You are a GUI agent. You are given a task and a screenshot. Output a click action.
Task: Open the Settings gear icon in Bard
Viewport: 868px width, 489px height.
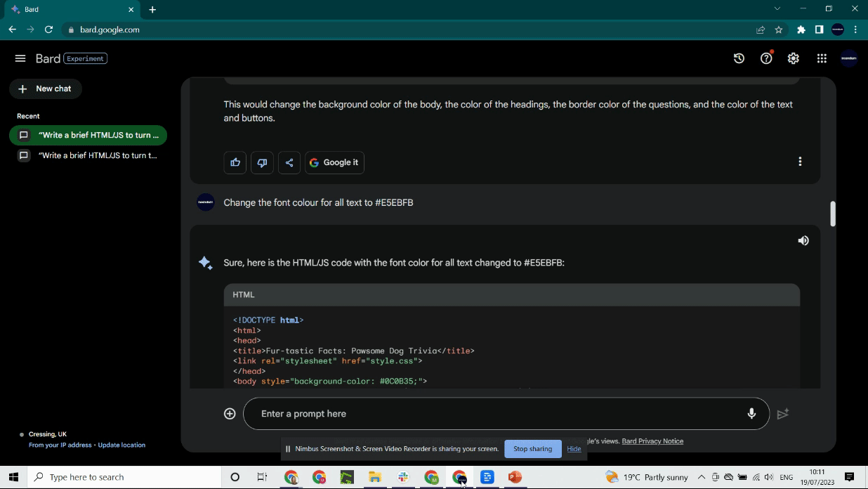[794, 58]
